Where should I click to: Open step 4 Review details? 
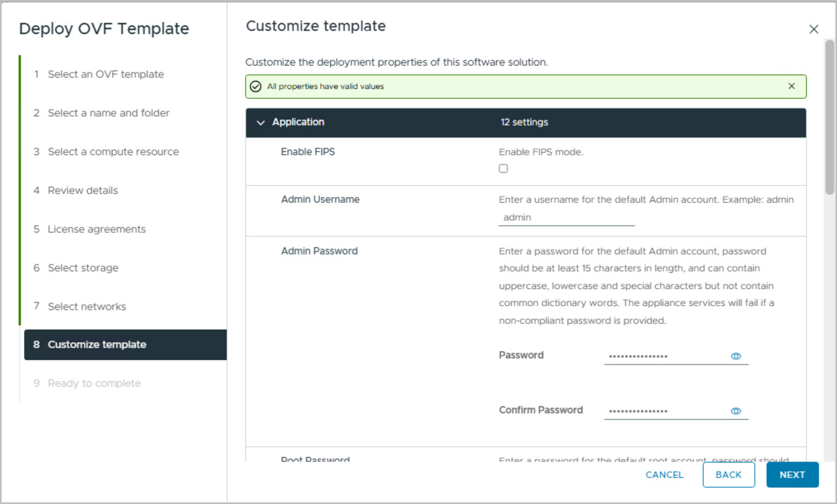click(x=82, y=190)
